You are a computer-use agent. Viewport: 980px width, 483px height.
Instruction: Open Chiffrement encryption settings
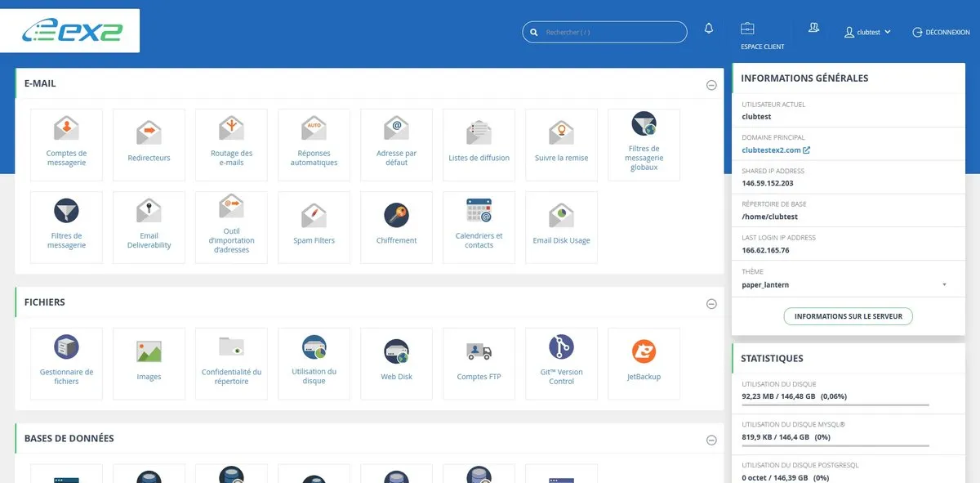pos(396,227)
